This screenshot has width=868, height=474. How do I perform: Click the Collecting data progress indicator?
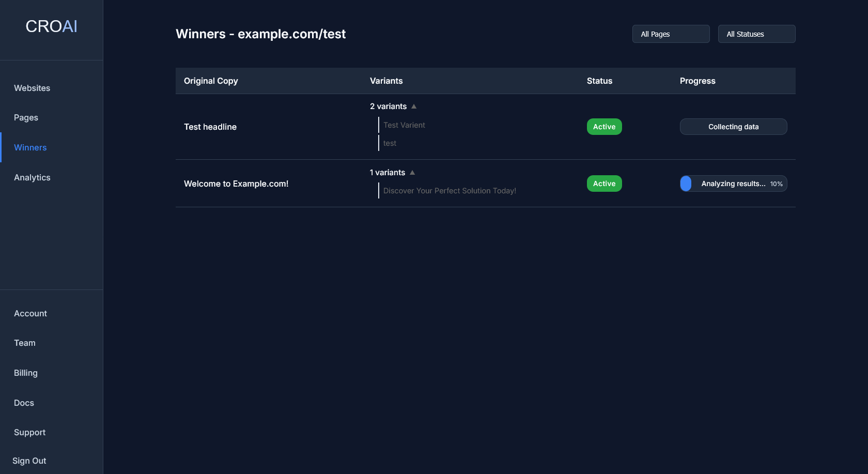733,126
